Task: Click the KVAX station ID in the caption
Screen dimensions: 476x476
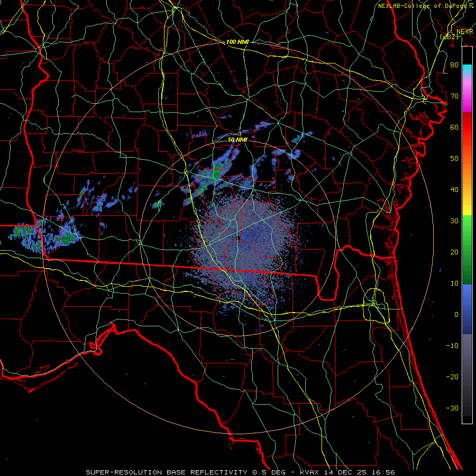Action: tap(309, 472)
